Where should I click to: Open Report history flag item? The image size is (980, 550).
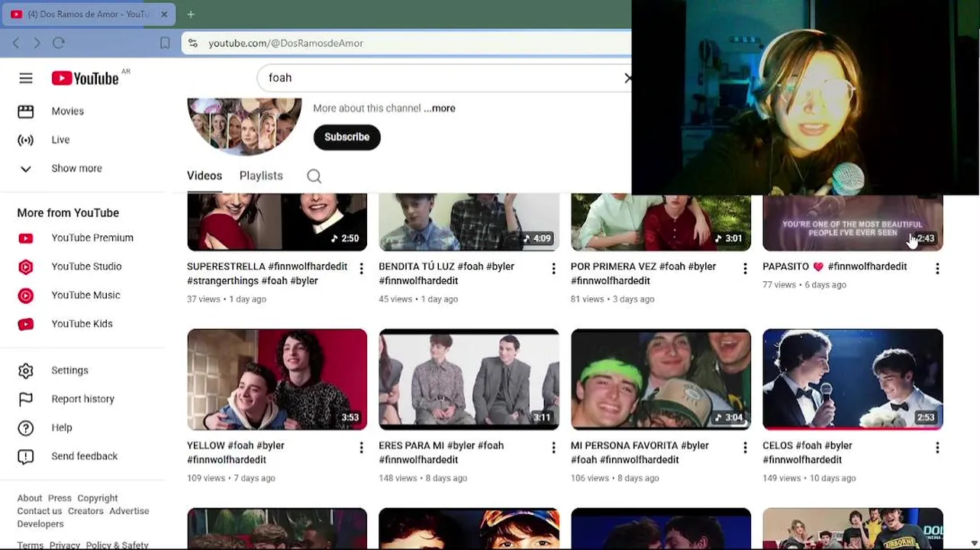pos(83,399)
